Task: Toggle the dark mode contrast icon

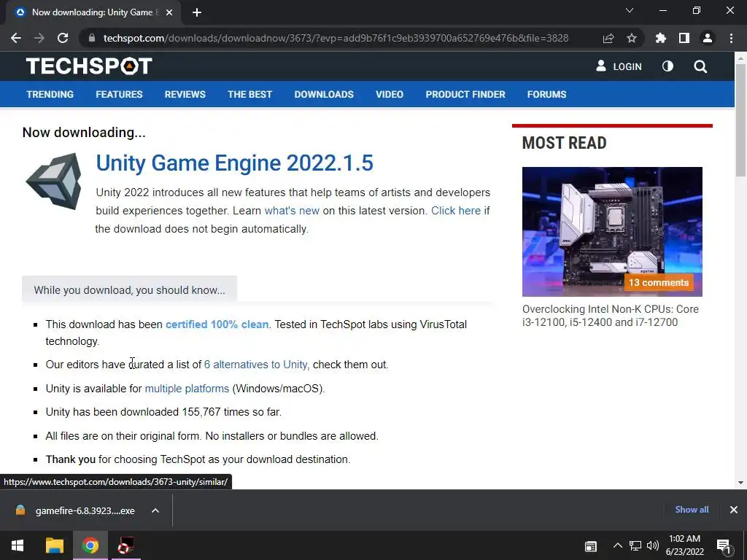Action: click(668, 66)
